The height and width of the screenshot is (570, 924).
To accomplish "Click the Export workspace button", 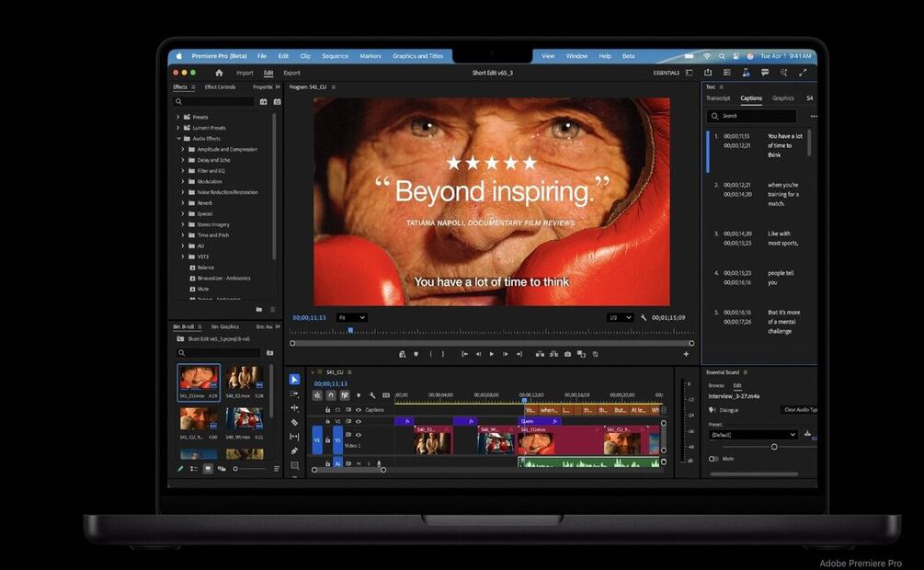I will (x=291, y=73).
